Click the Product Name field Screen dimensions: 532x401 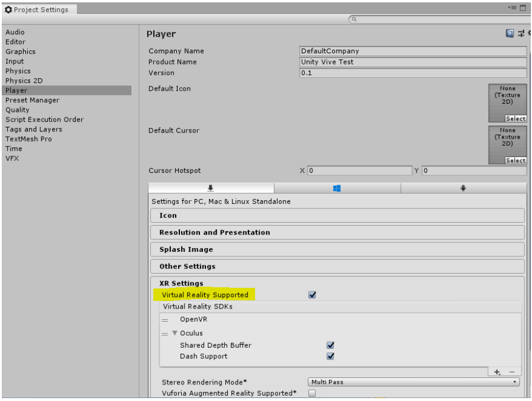click(x=413, y=62)
